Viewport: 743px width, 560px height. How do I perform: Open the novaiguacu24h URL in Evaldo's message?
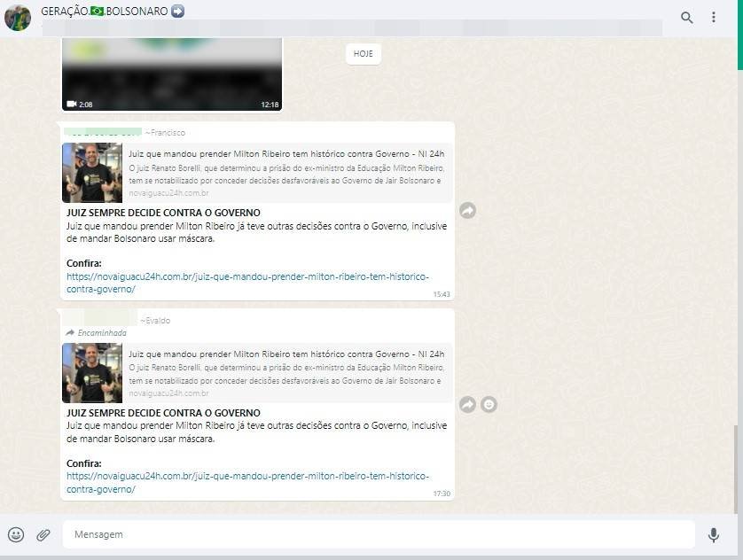coord(247,482)
